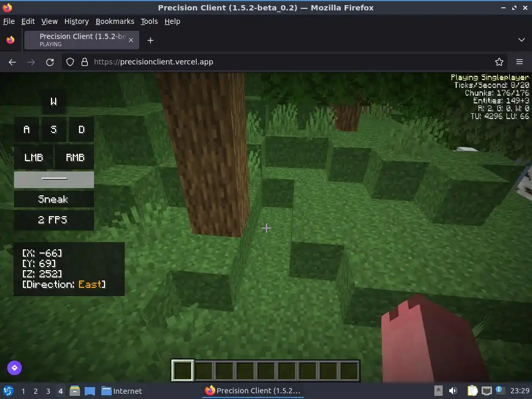Open the Bookmarks menu
This screenshot has width=532, height=399.
point(115,21)
